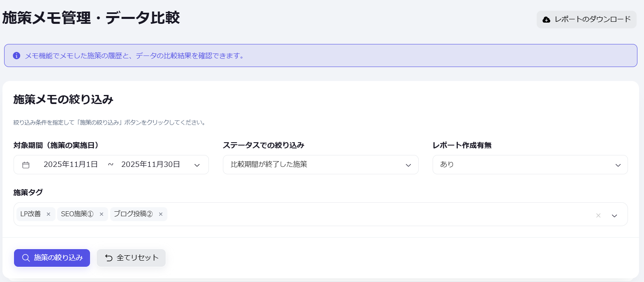Click the あり value in レポート作成有無
Image resolution: width=644 pixels, height=282 pixels.
(447, 164)
